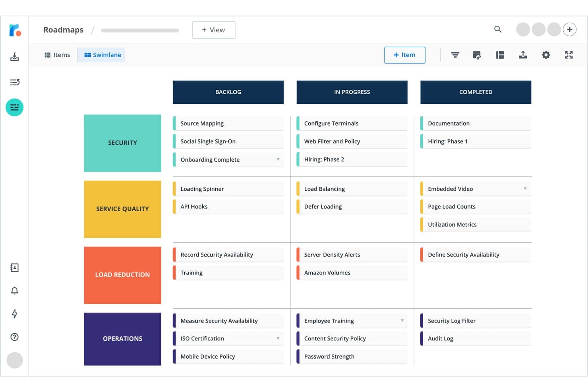The width and height of the screenshot is (588, 392).
Task: Click the + View button
Action: tap(214, 30)
